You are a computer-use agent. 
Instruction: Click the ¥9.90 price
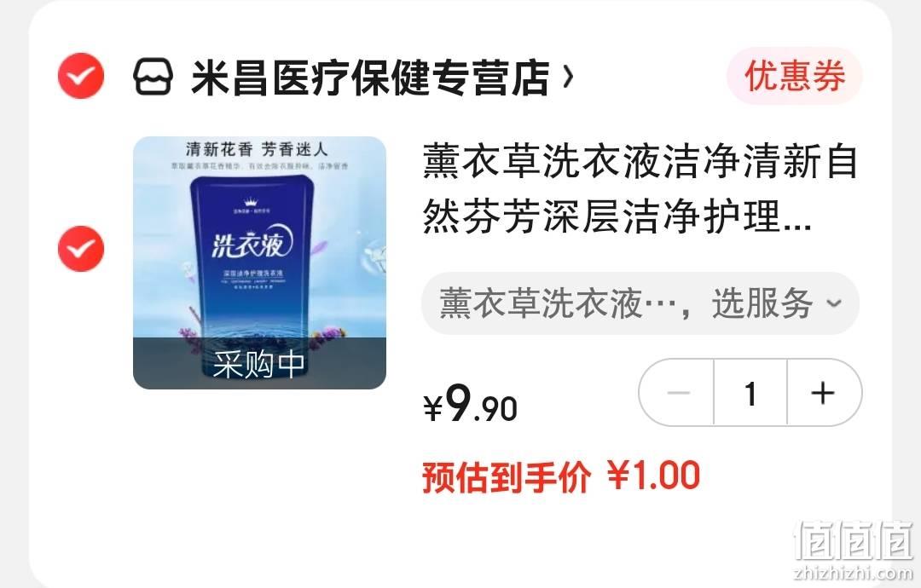(470, 404)
